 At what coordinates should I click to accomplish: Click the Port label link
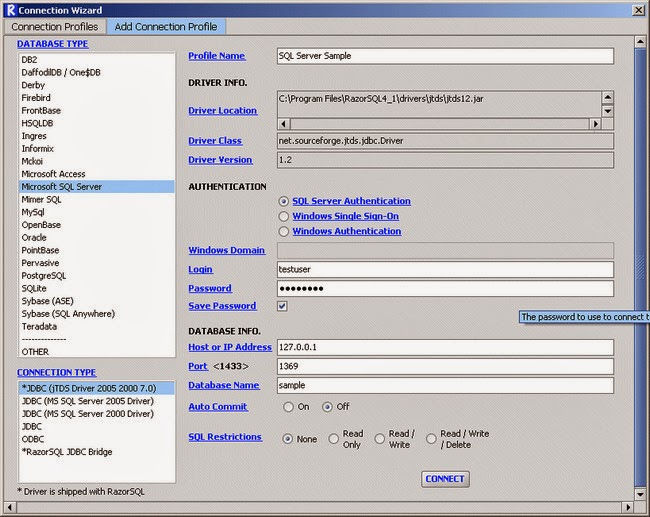pos(198,367)
